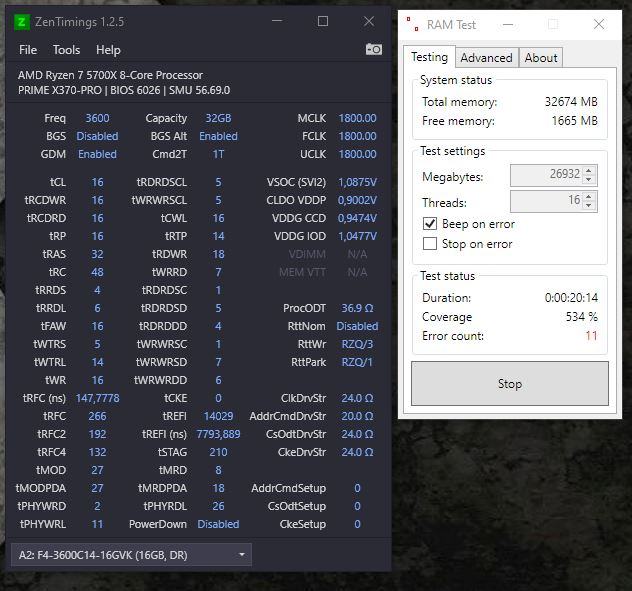Image resolution: width=632 pixels, height=591 pixels.
Task: Open the Help menu in ZenTimings
Action: [108, 50]
